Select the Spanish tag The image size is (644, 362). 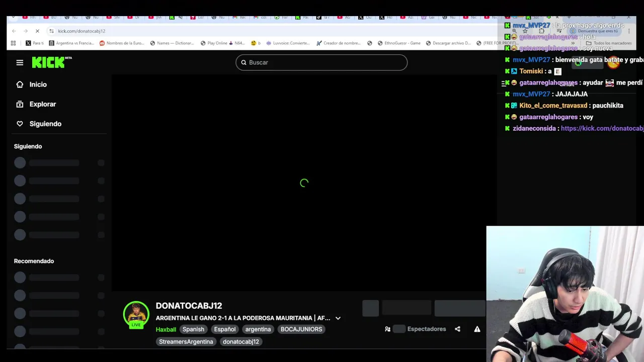tap(193, 329)
